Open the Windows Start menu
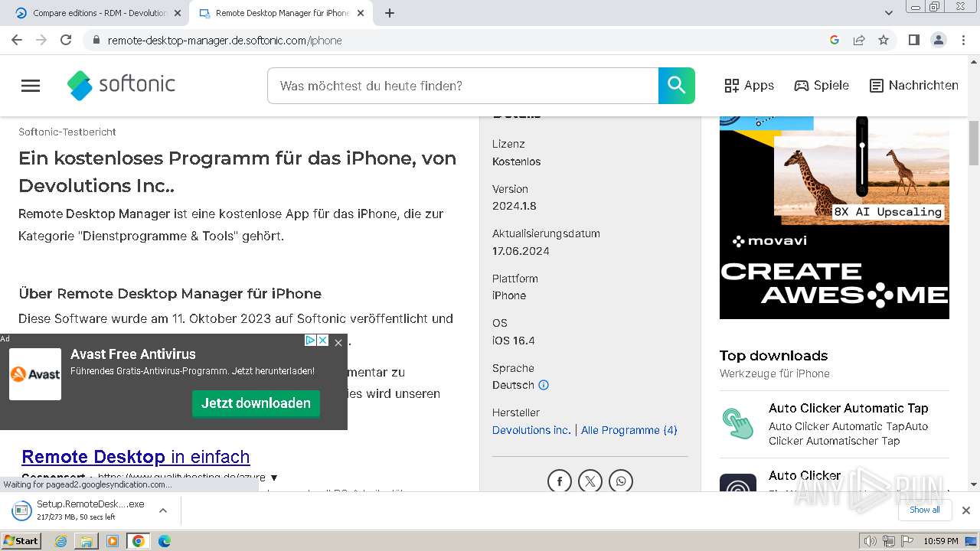Screen dimensions: 980x551 [21, 541]
